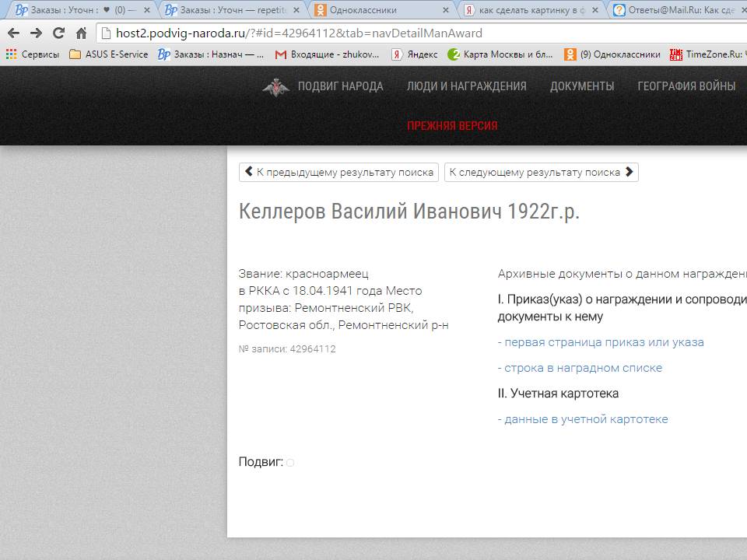Click the Подвиг народа emblem logo
Image resolution: width=747 pixels, height=560 pixels.
(x=275, y=87)
